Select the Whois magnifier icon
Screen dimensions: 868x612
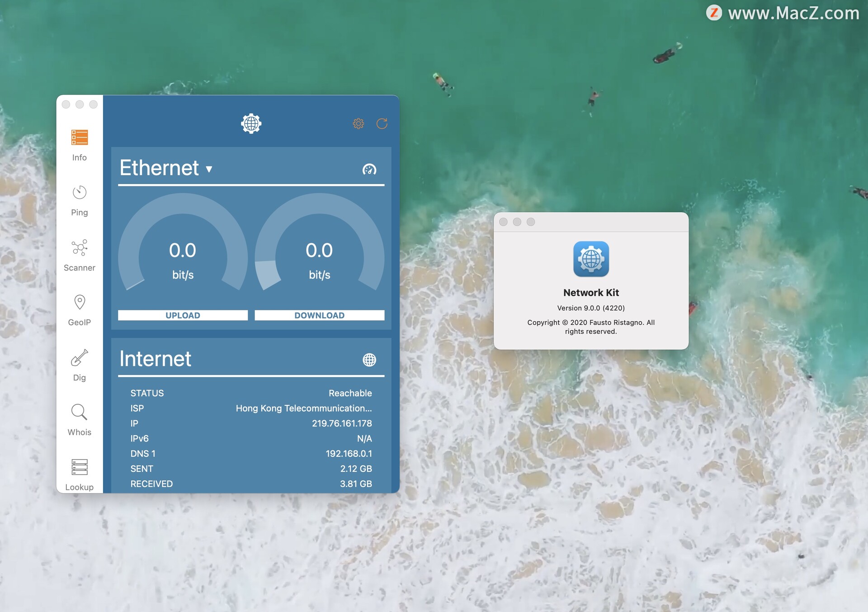79,412
